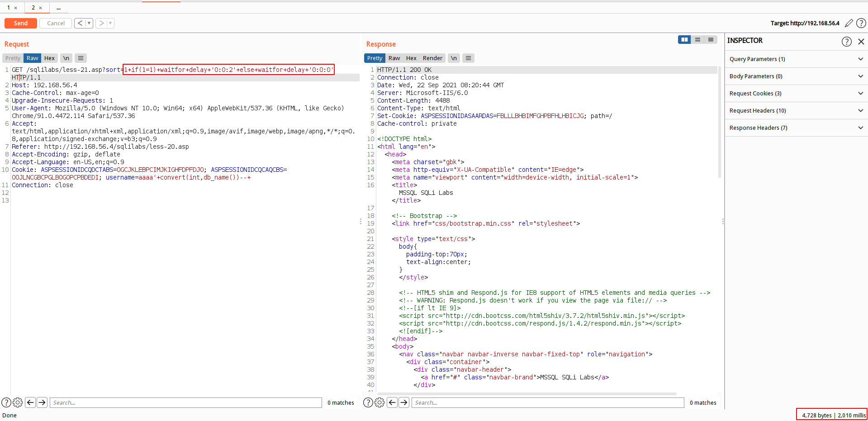Switch to Repeater tab 2
Image resolution: width=868 pixels, height=421 pixels.
click(33, 8)
